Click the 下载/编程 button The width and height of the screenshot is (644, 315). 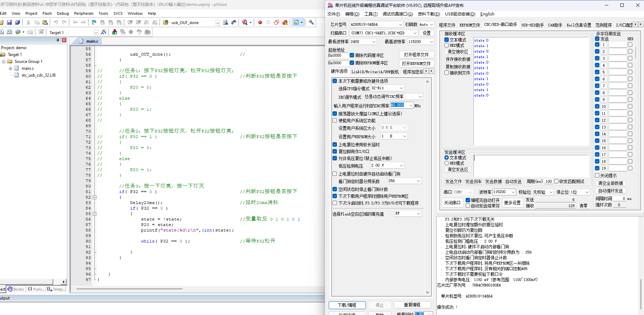coord(347,305)
